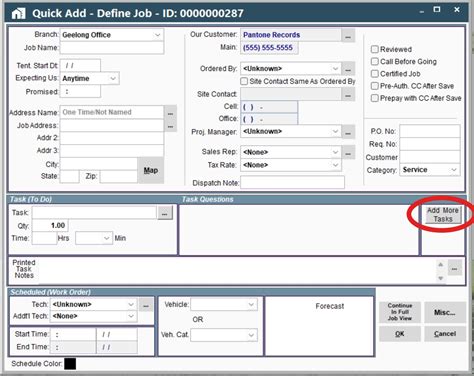
Task: Click the Req. No input field
Action: 430,144
